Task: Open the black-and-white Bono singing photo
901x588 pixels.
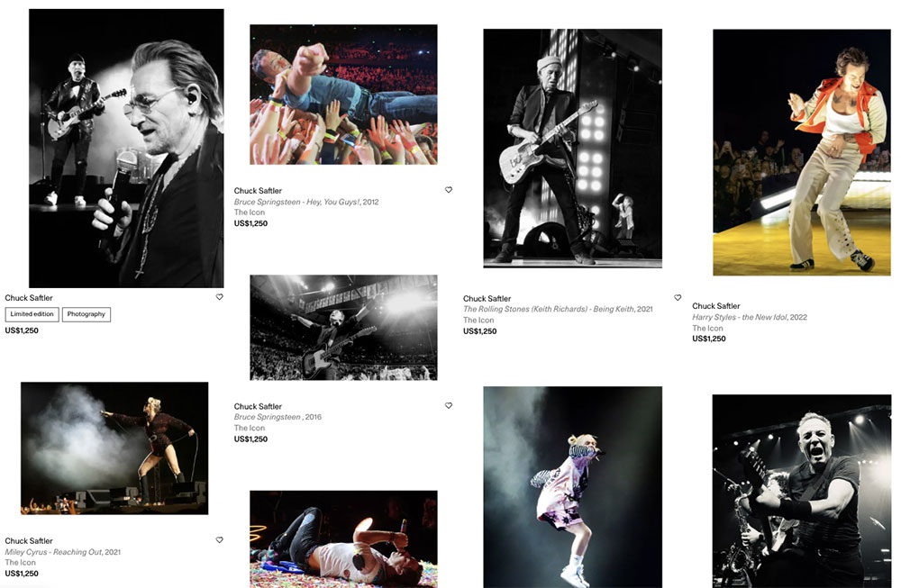Action: click(x=126, y=149)
